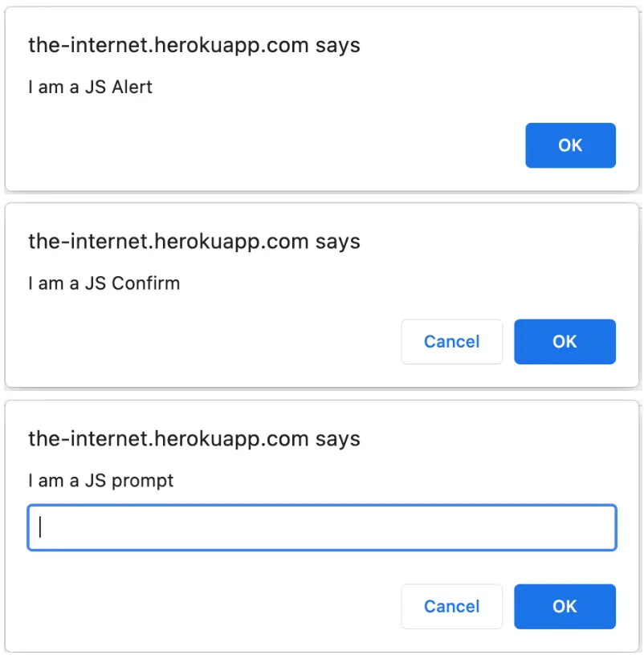Select the word "Confirm" in the second dialog
644x663 pixels.
click(145, 283)
